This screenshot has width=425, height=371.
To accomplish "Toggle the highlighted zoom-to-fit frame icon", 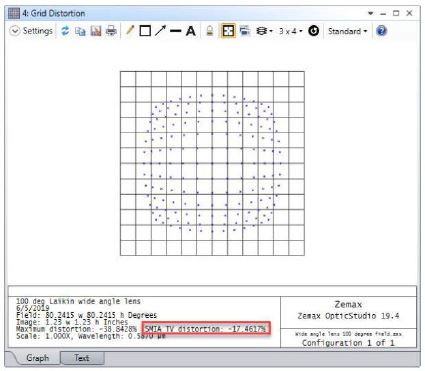I will [228, 31].
